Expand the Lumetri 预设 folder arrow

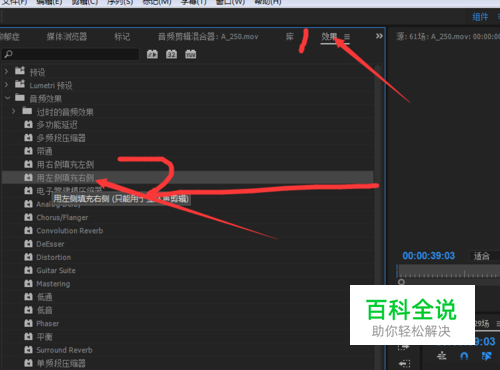click(x=6, y=85)
